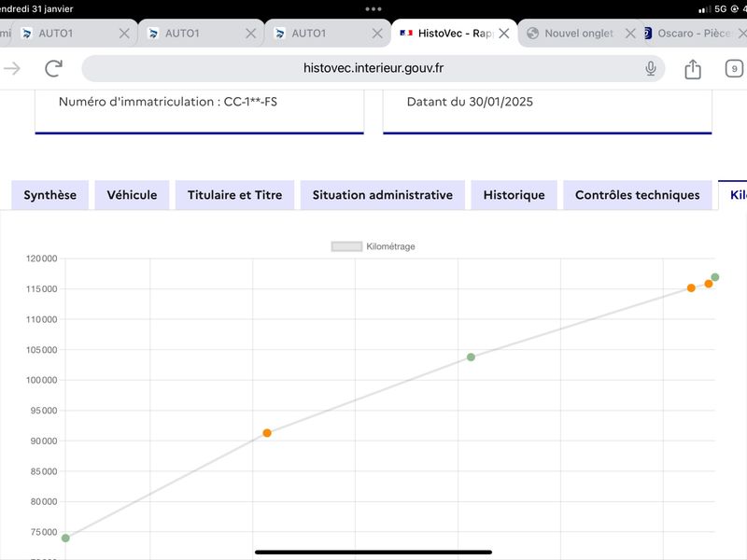Tap the microphone icon in address bar

[650, 68]
